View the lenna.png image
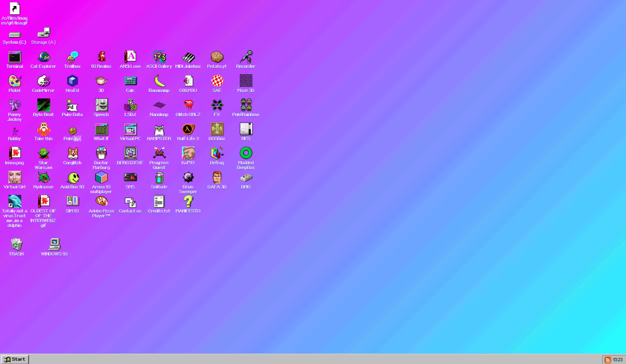The image size is (626, 364). click(14, 152)
